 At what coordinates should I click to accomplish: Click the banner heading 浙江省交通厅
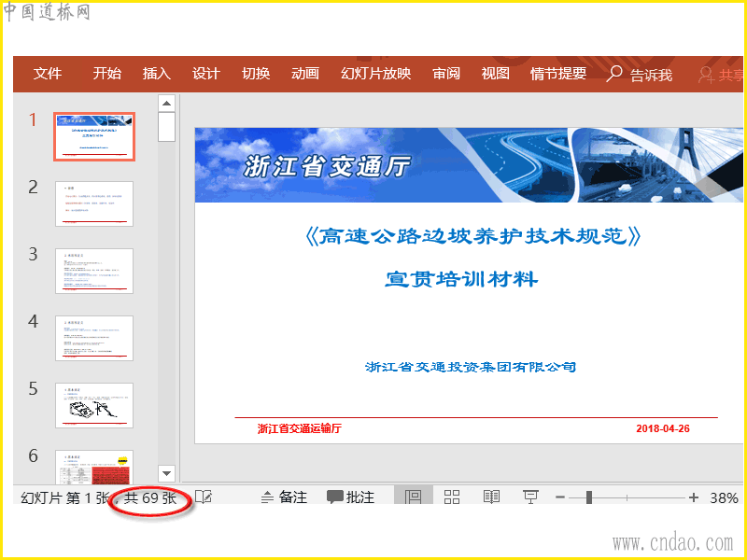[x=327, y=167]
